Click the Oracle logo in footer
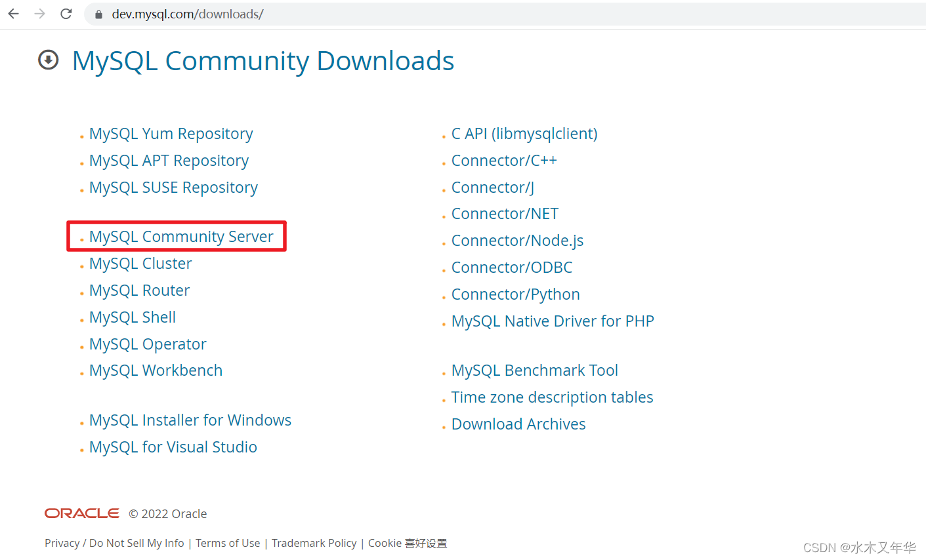Screen dimensions: 926x560 tap(82, 513)
